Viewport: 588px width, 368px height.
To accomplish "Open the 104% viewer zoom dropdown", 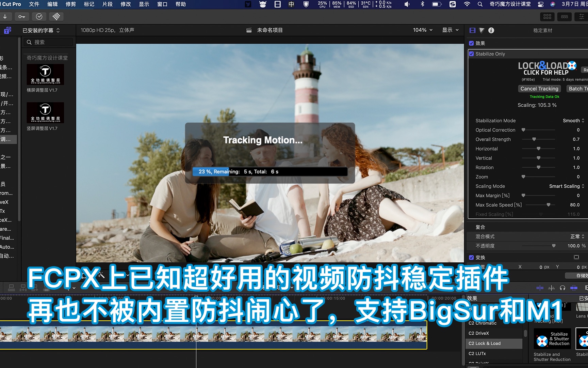I will [423, 30].
